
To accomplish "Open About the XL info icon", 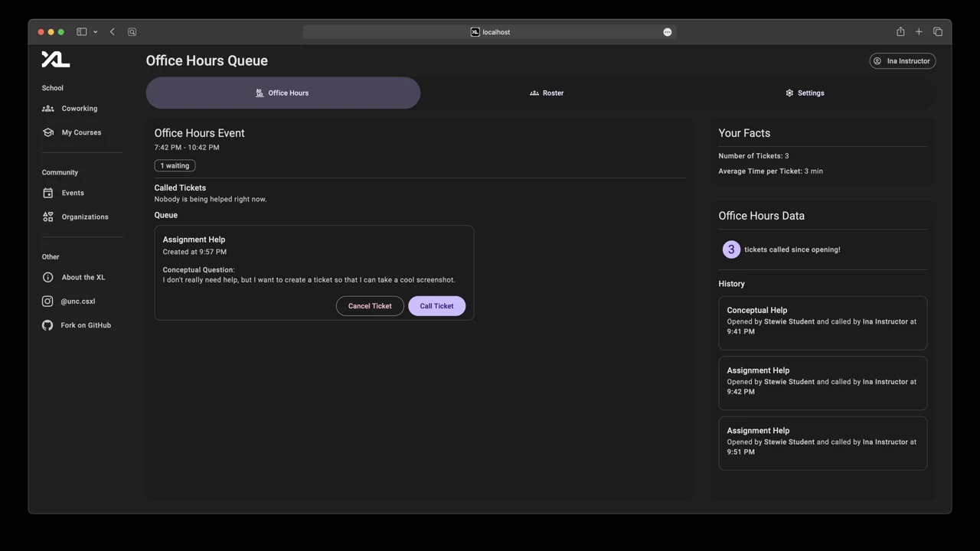I will click(x=48, y=277).
